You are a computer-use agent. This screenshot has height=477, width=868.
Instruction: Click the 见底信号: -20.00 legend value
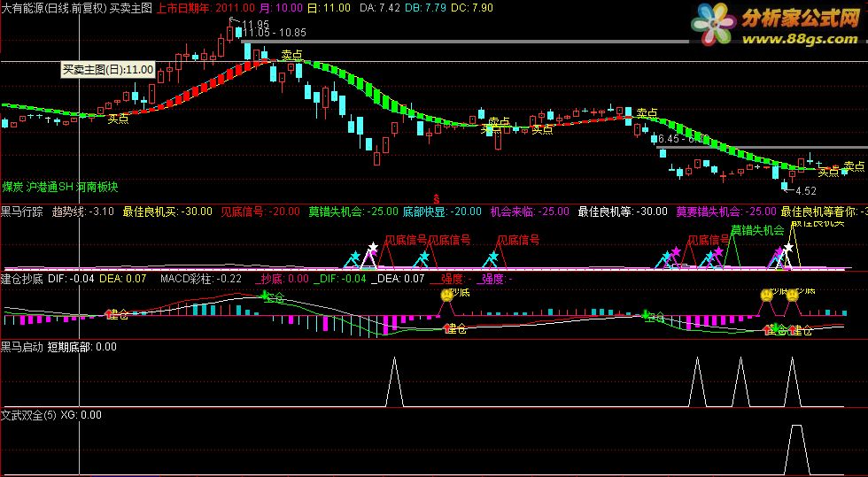click(x=260, y=211)
